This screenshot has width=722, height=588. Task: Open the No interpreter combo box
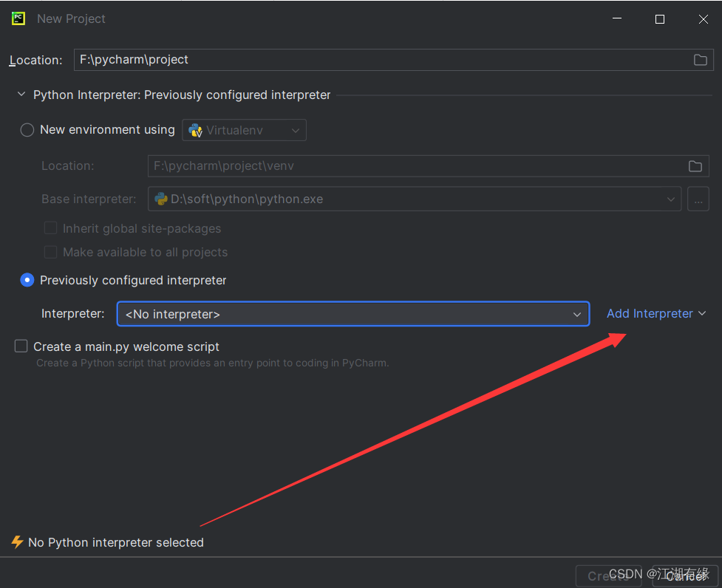tap(353, 314)
